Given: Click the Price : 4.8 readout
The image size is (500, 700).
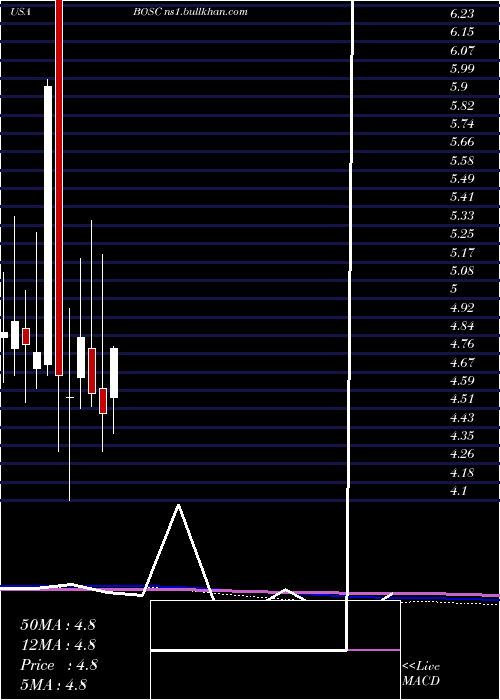Looking at the screenshot, I should click(x=58, y=665).
